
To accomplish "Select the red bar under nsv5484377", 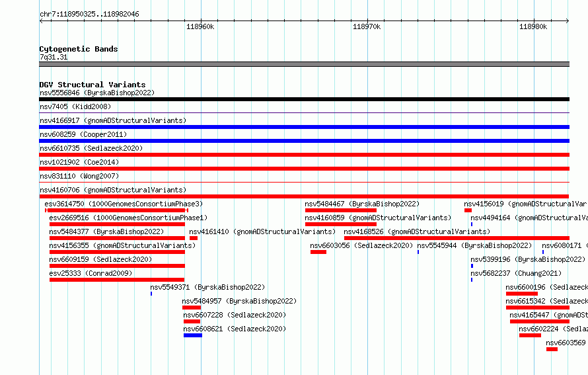I will click(117, 238).
